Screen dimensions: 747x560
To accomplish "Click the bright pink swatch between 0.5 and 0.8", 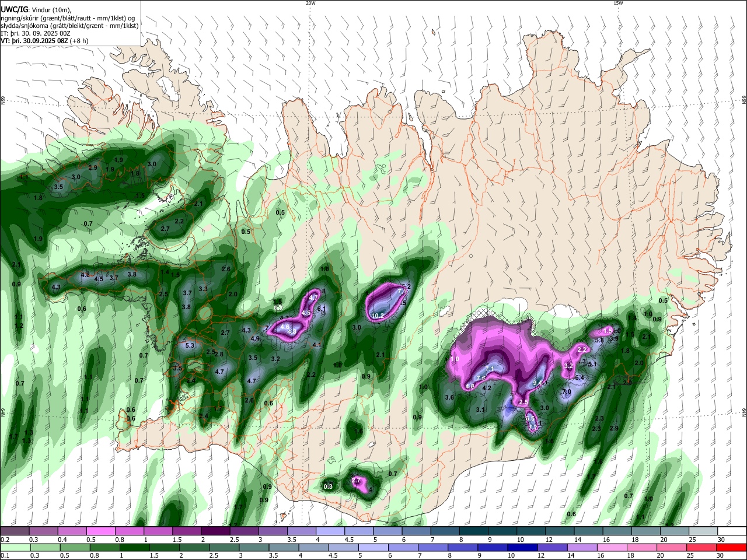I will tap(100, 531).
